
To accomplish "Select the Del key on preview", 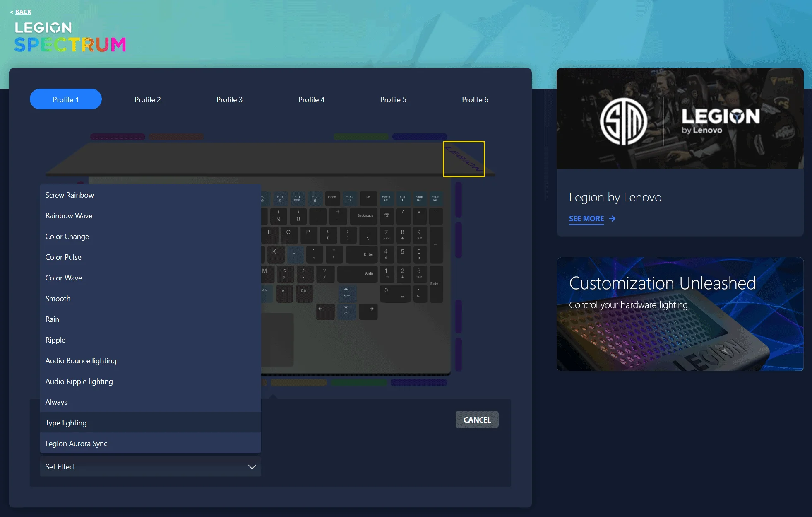I will [x=368, y=199].
